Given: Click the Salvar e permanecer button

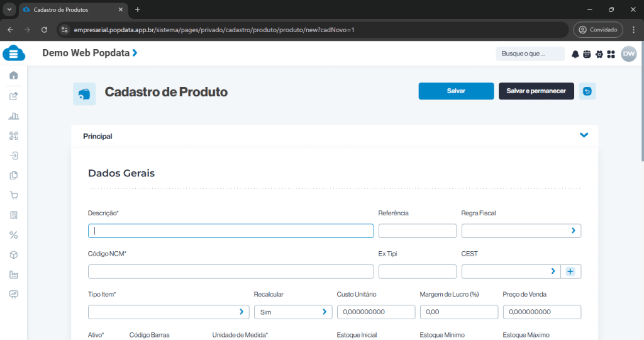Looking at the screenshot, I should point(536,91).
